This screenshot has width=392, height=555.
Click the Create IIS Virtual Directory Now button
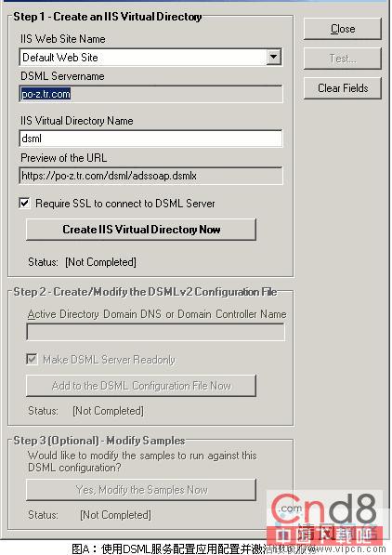click(x=141, y=230)
